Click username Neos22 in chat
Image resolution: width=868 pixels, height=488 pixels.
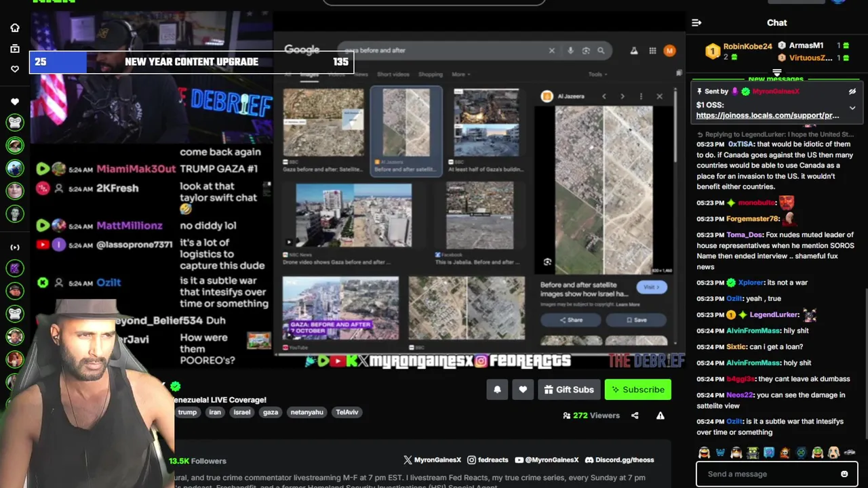point(739,395)
